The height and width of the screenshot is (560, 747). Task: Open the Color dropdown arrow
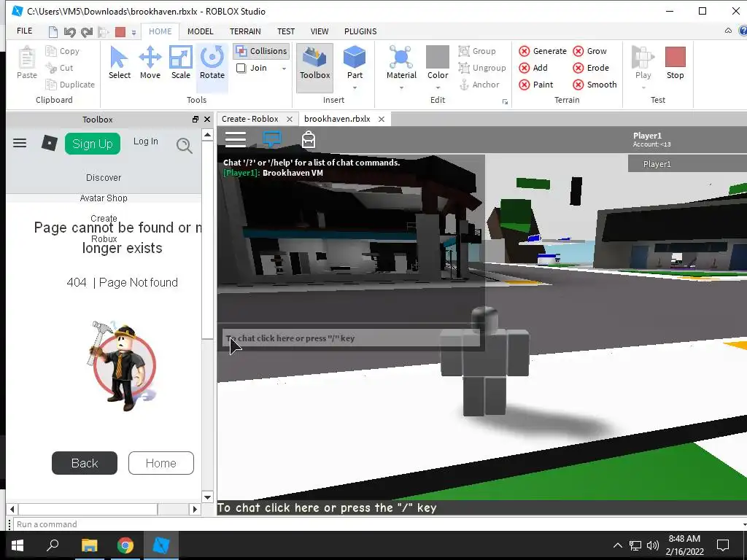(438, 87)
